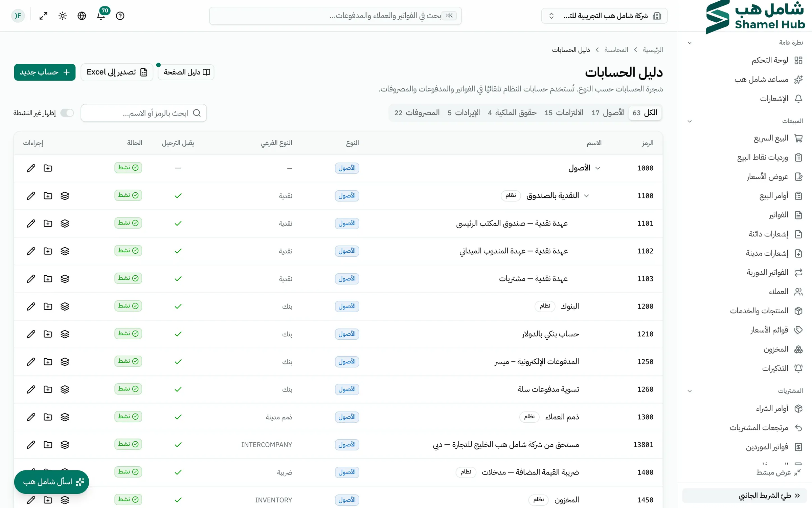This screenshot has height=508, width=812.
Task: Click the accounts search field ابحث بالرمز أو الاسم
Action: click(x=144, y=113)
